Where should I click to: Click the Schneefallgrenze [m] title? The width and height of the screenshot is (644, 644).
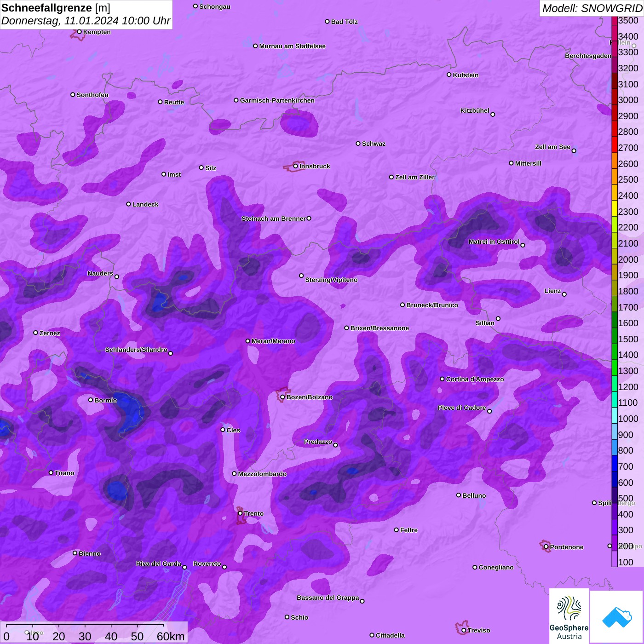coord(56,8)
